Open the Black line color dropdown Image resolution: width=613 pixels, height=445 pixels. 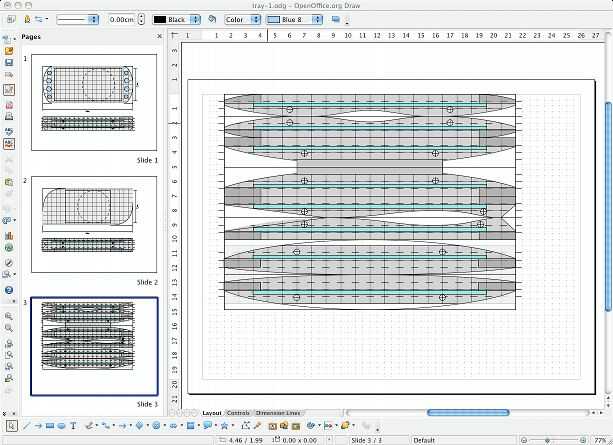click(x=177, y=19)
